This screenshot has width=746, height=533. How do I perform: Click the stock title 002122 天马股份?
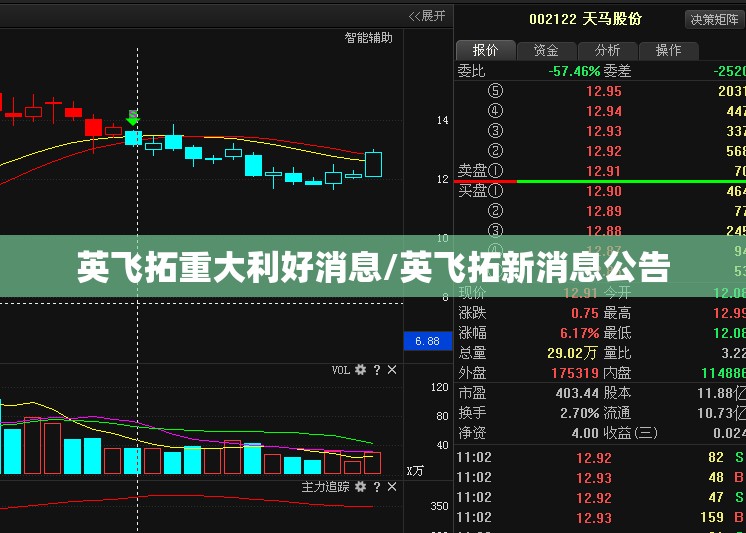(x=586, y=19)
